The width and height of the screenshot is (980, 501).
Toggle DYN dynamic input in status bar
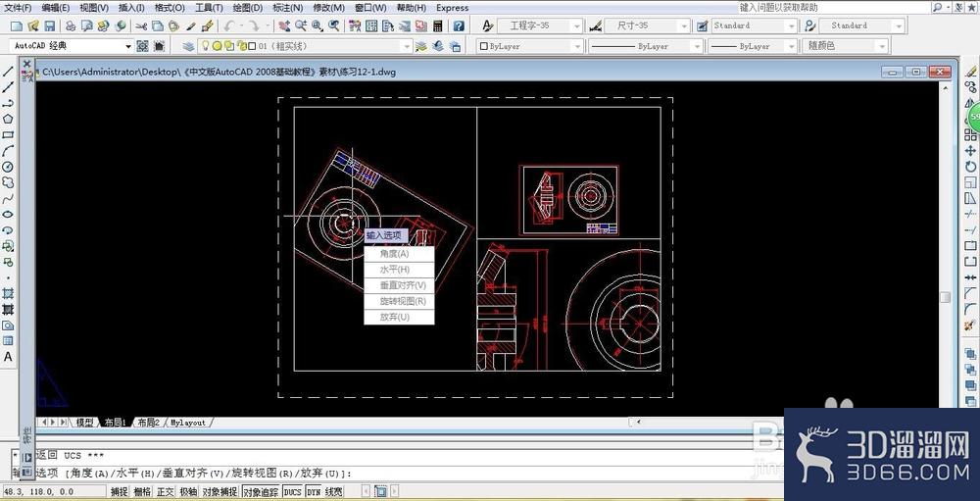coord(314,492)
